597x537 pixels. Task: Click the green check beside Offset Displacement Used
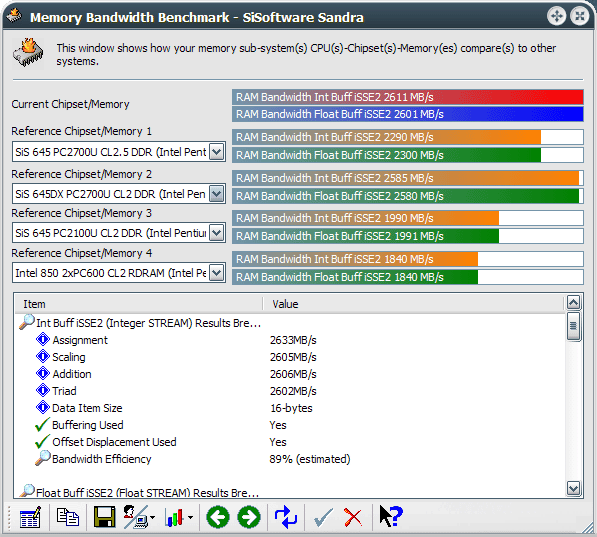(42, 441)
